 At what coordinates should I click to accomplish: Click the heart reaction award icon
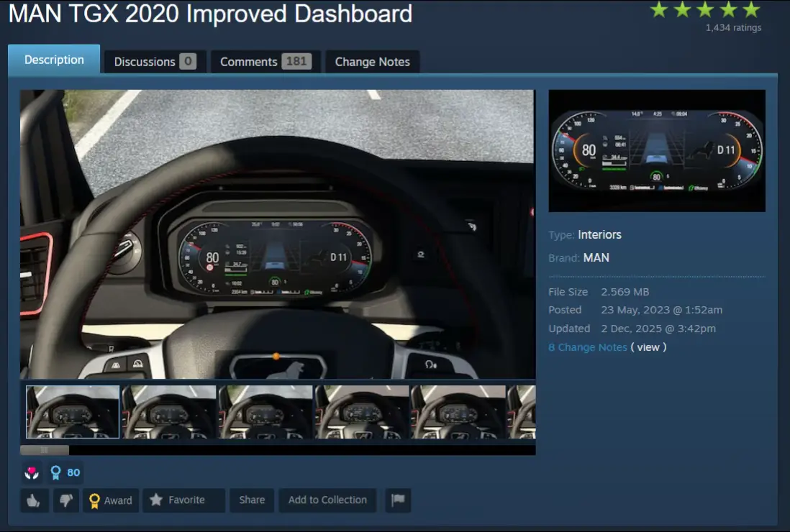click(x=32, y=472)
